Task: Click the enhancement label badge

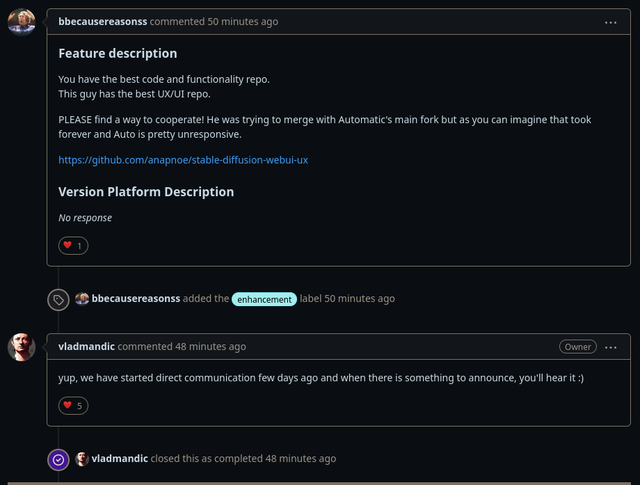Action: point(264,299)
